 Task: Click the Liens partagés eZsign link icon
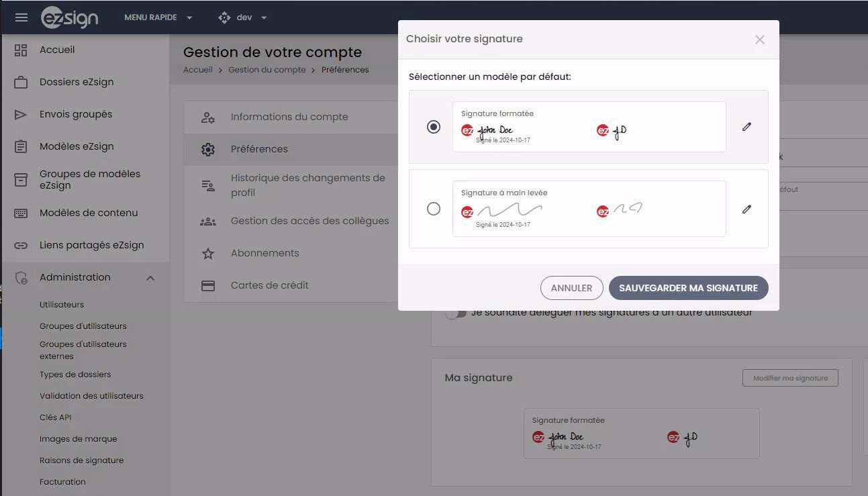[x=21, y=245]
